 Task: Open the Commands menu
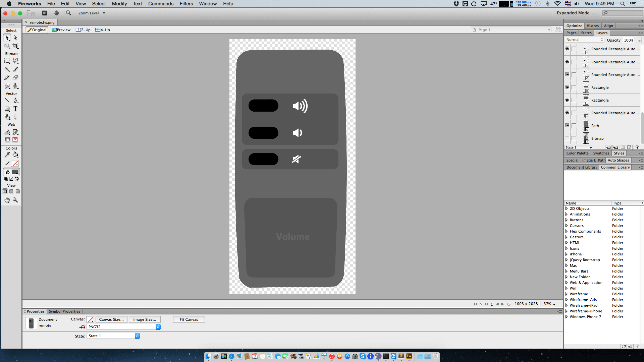(x=161, y=4)
